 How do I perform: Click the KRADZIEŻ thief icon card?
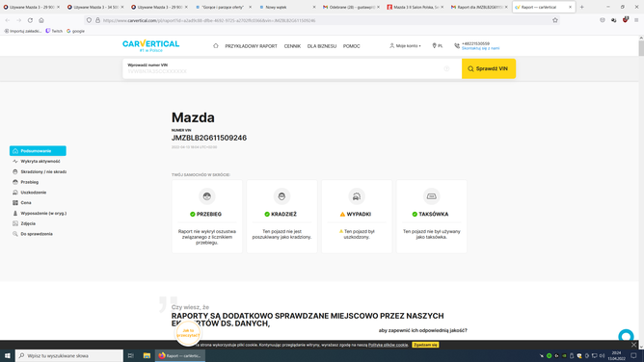tap(282, 196)
